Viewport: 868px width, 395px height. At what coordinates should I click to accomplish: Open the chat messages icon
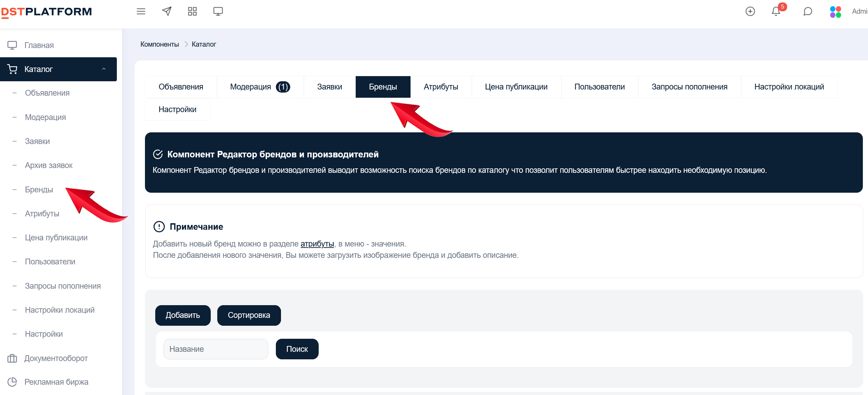tap(808, 11)
